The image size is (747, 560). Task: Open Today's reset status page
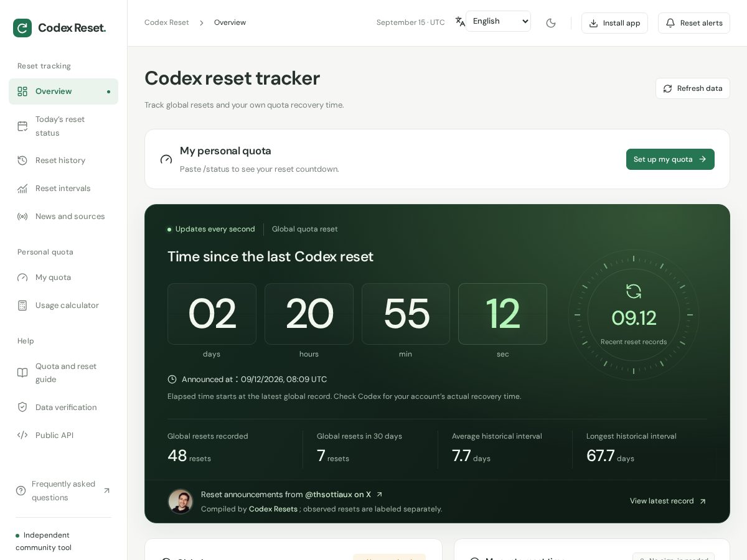tap(63, 126)
